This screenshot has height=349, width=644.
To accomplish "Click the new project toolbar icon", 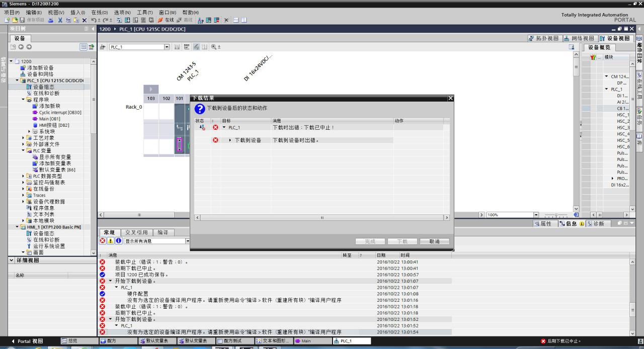I will (x=7, y=20).
